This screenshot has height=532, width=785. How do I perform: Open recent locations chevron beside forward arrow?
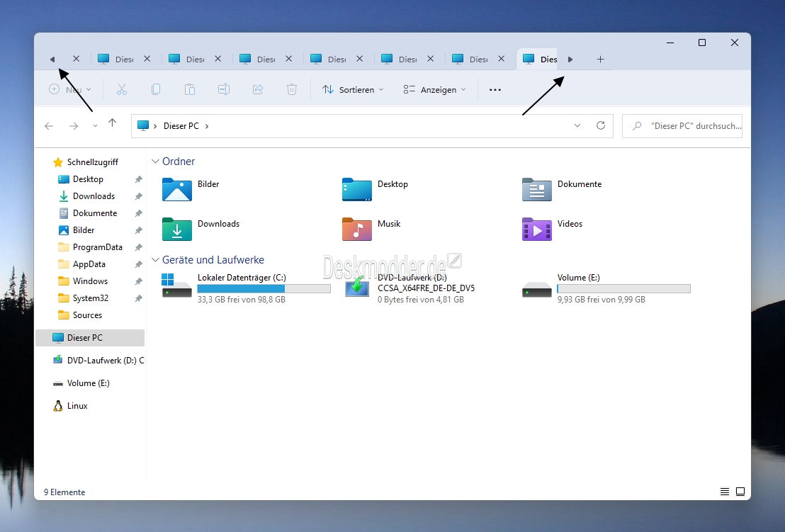coord(95,126)
